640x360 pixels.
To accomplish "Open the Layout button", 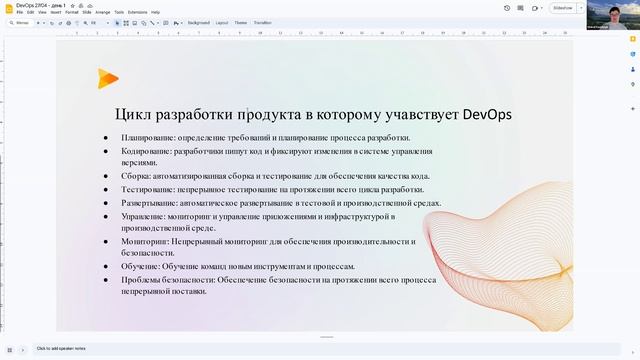I will pyautogui.click(x=222, y=23).
